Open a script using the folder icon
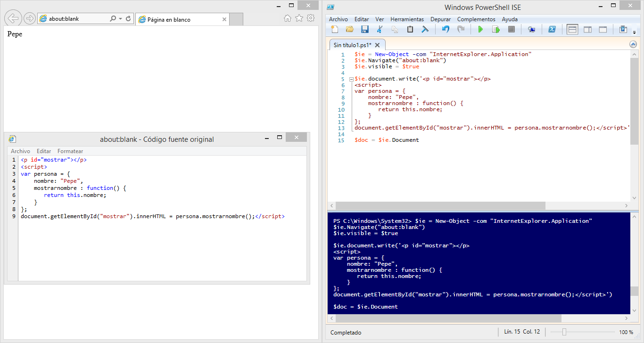This screenshot has width=644, height=343. click(349, 30)
